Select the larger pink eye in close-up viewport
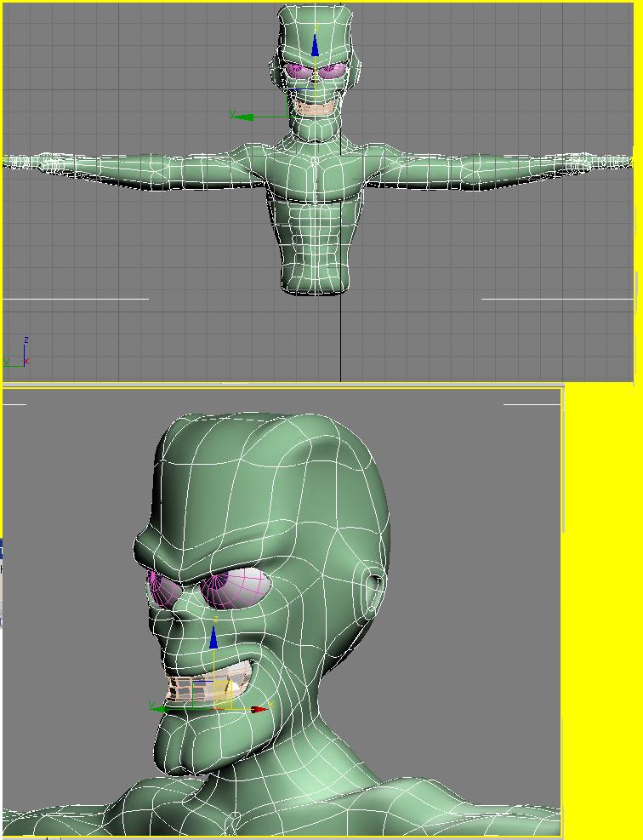 pos(236,588)
